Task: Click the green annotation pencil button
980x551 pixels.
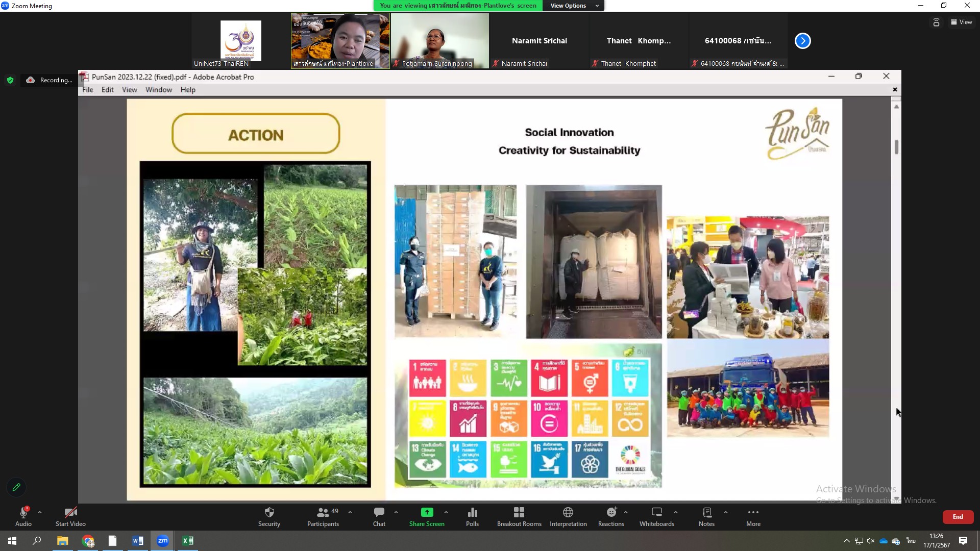Action: coord(16,487)
